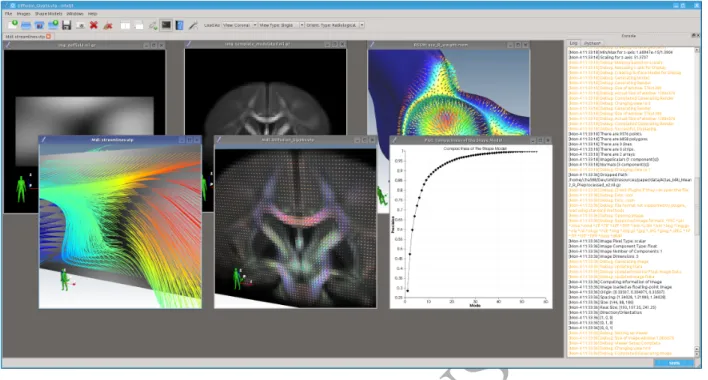The image size is (708, 380).
Task: Open the Help menu
Action: pos(93,14)
